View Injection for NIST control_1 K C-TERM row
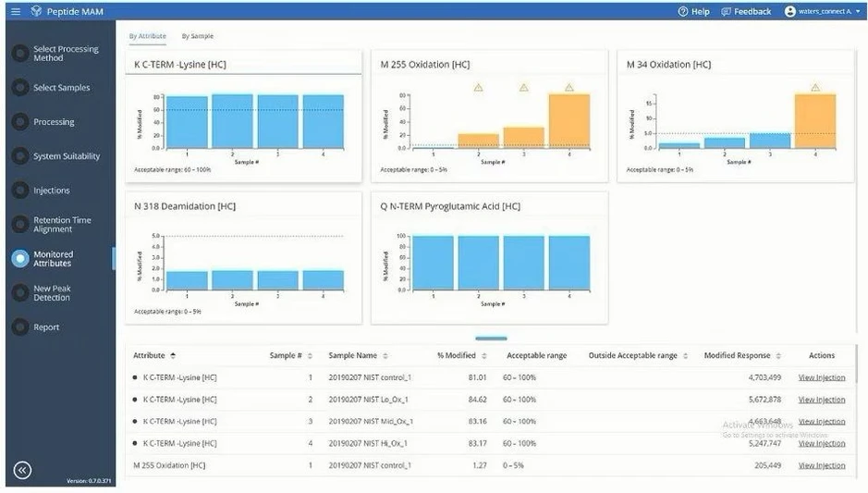The height and width of the screenshot is (493, 868). coord(822,377)
